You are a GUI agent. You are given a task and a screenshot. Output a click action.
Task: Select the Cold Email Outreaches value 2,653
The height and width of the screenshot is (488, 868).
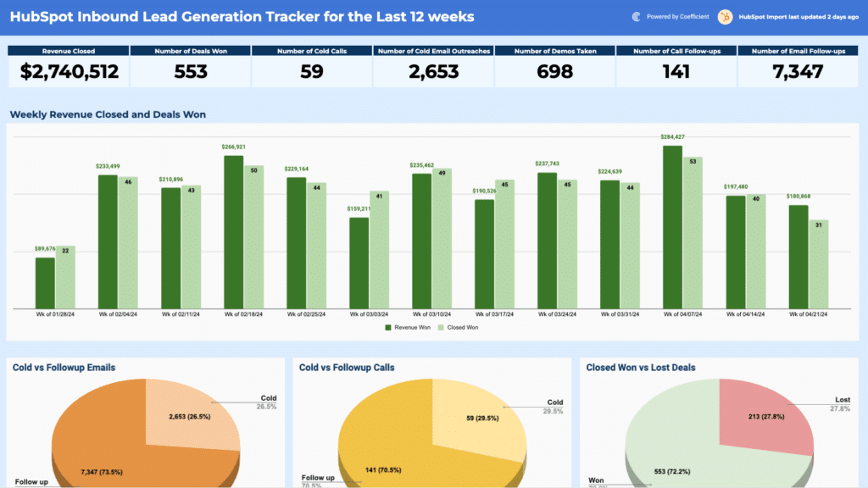(x=433, y=71)
